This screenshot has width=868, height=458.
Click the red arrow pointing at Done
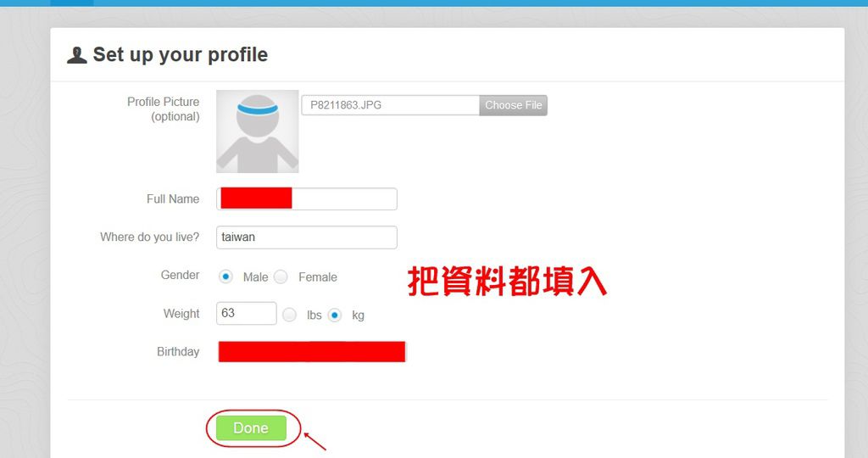point(315,441)
